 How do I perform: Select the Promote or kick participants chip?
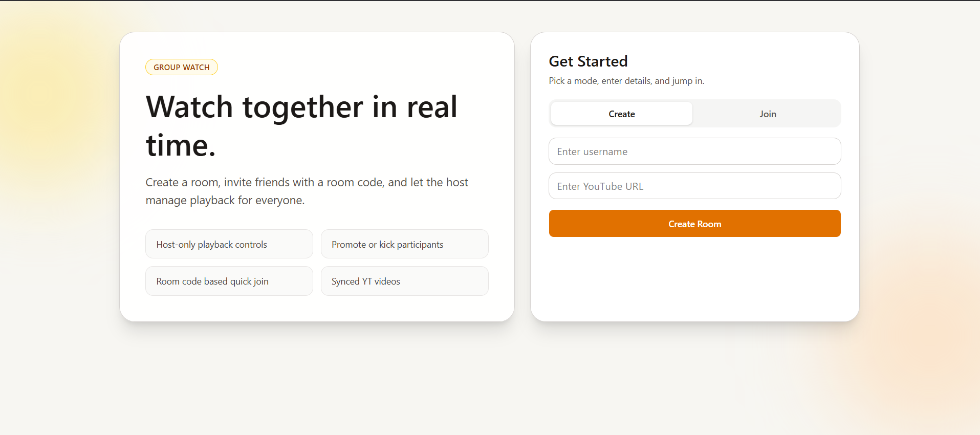404,244
